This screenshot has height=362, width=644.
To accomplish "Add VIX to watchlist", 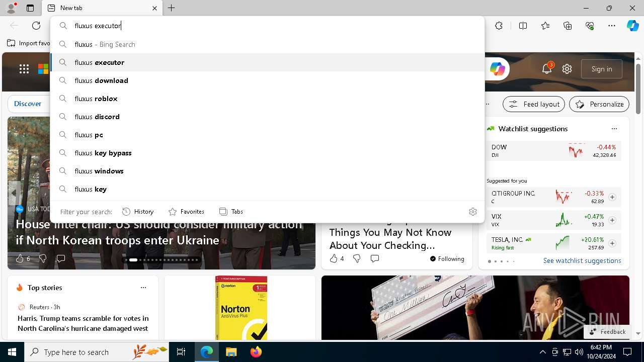I will 612,220.
